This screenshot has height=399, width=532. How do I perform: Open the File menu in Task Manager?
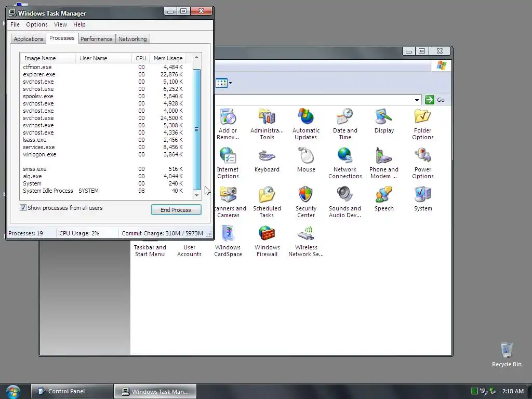click(15, 24)
